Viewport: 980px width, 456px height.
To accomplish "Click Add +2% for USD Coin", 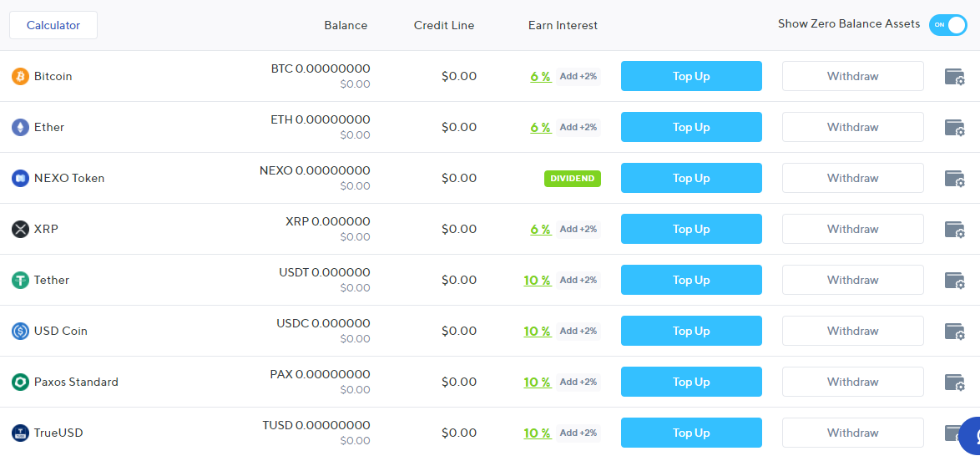I will [x=578, y=331].
